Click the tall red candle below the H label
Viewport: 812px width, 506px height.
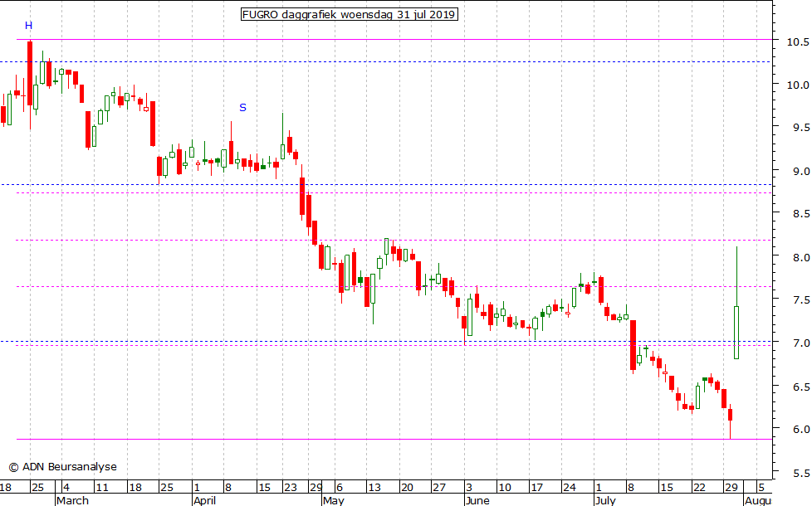tap(30, 73)
